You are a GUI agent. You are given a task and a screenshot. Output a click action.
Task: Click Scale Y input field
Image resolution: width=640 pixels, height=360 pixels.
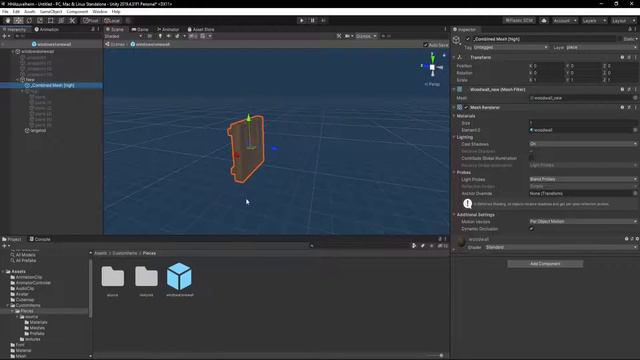[x=584, y=80]
